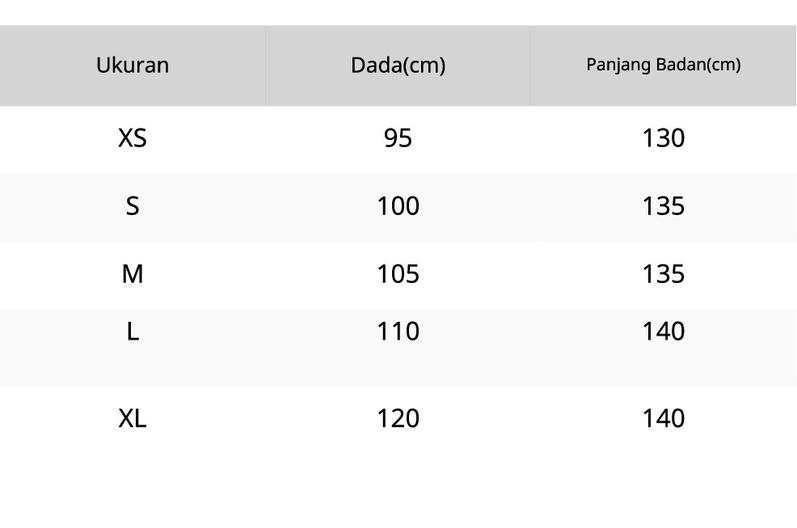Click body length 135 in S row

point(663,206)
